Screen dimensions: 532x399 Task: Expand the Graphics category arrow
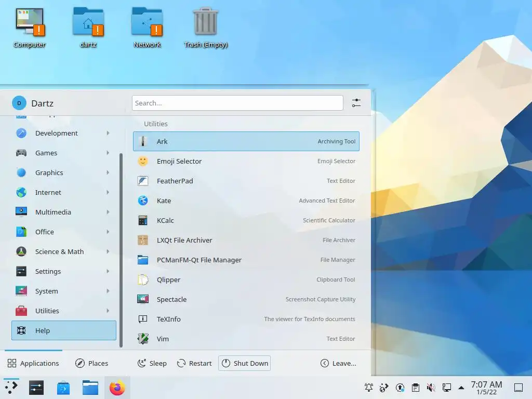pyautogui.click(x=108, y=172)
